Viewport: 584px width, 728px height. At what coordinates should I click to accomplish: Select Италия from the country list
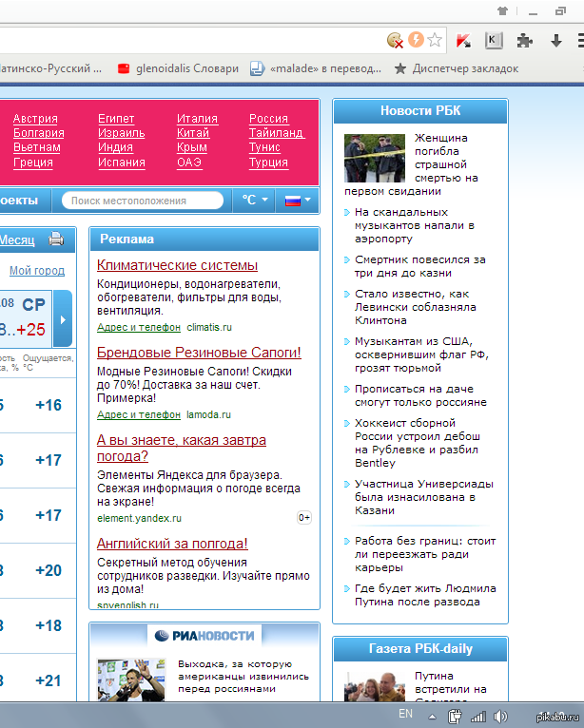pyautogui.click(x=197, y=119)
